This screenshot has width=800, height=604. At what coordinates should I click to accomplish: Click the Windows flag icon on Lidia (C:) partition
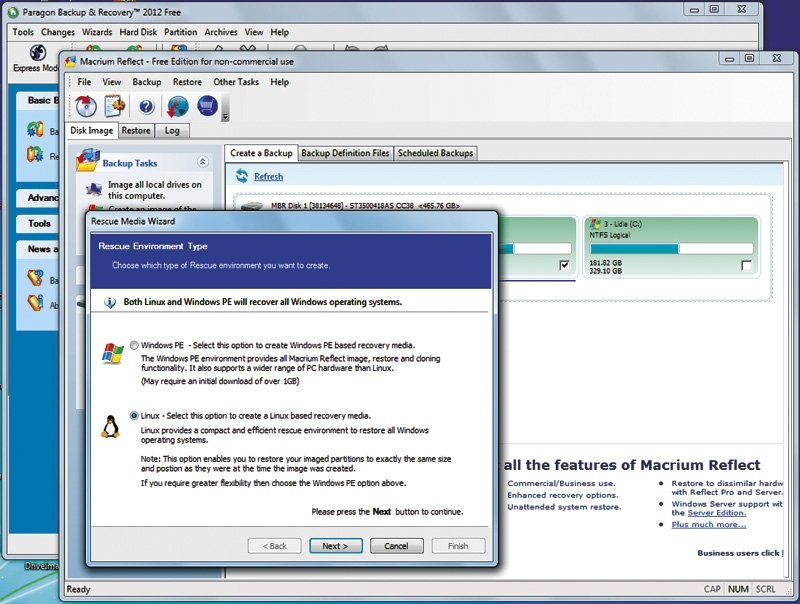click(x=595, y=224)
